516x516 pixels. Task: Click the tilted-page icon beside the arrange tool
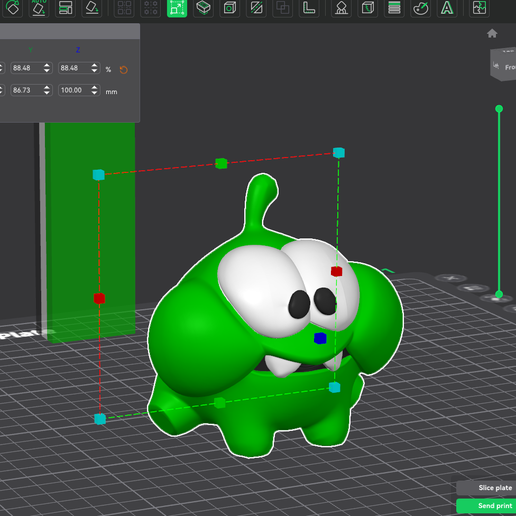[x=92, y=8]
